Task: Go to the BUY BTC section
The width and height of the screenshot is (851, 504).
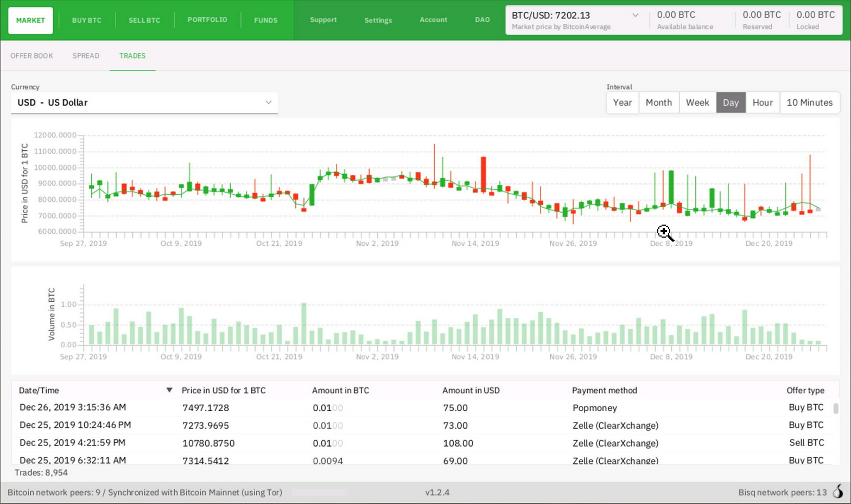Action: (87, 21)
